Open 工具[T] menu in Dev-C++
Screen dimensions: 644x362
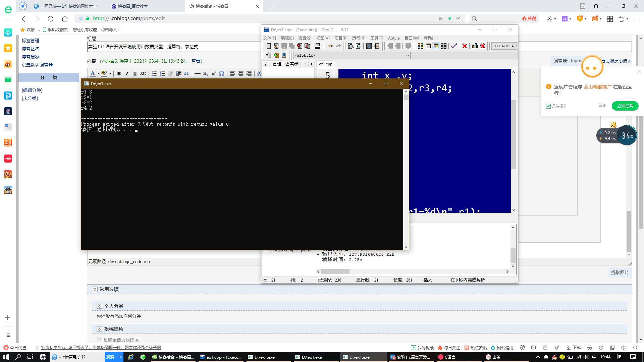(x=377, y=38)
